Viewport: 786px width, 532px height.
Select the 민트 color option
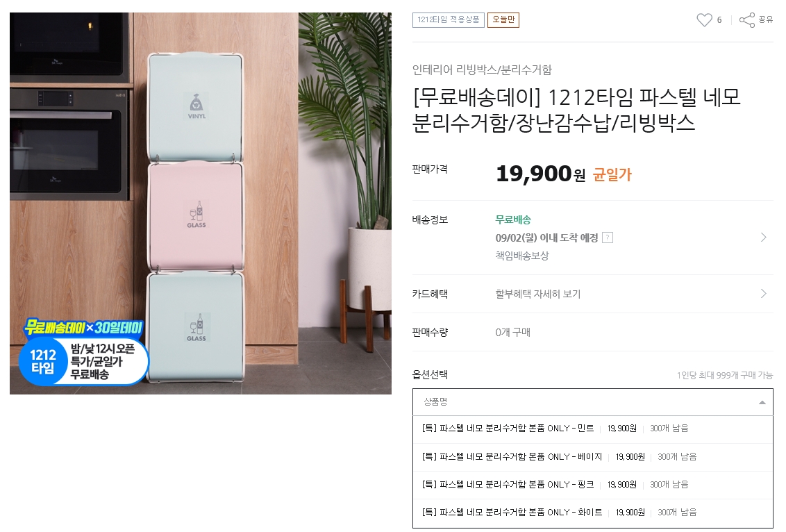coord(592,429)
